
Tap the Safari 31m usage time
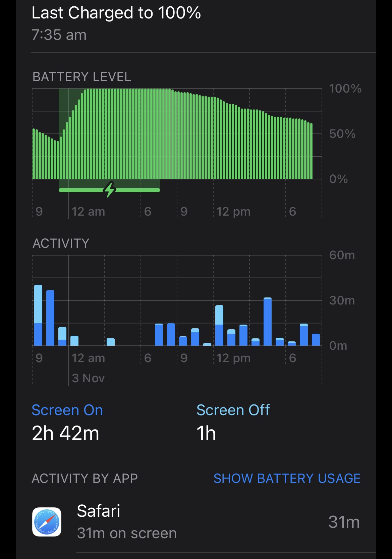coord(344,522)
